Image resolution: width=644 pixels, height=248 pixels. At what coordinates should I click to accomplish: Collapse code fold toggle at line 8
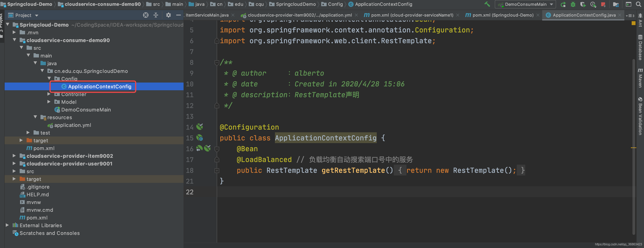(217, 62)
